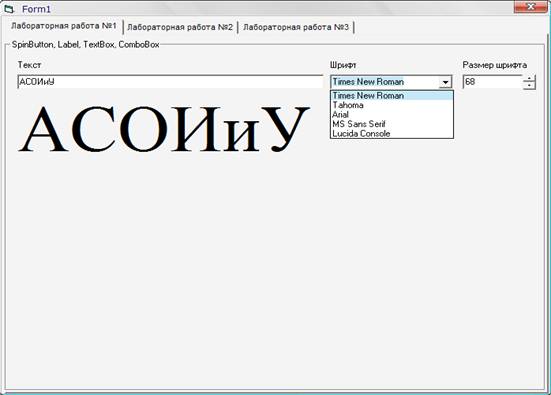
Task: Decrease font size with spin down arrow
Action: click(x=529, y=85)
